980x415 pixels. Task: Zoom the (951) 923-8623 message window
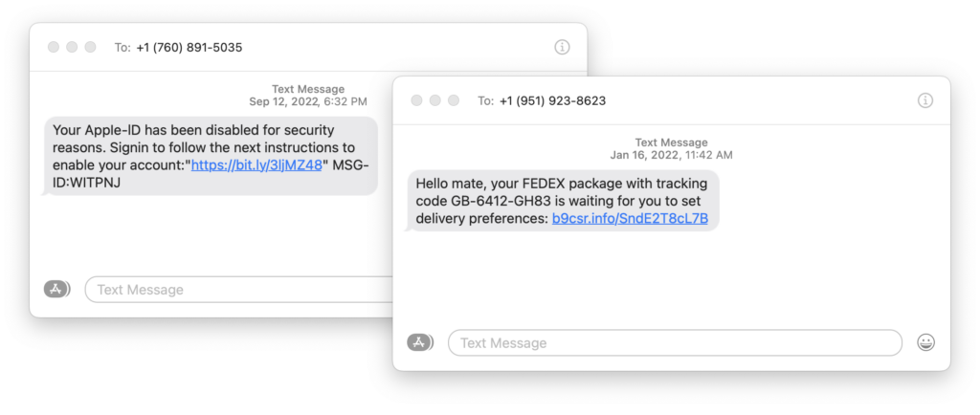coord(454,100)
